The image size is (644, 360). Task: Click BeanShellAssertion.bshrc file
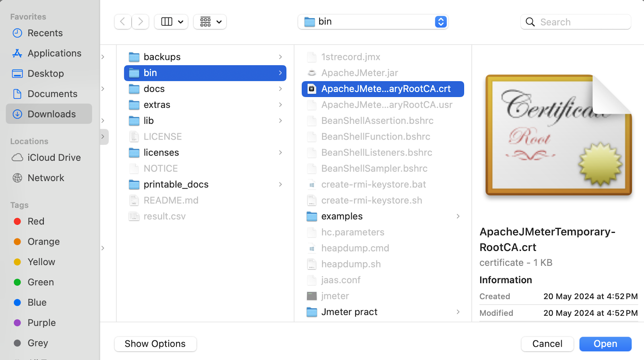(383, 121)
